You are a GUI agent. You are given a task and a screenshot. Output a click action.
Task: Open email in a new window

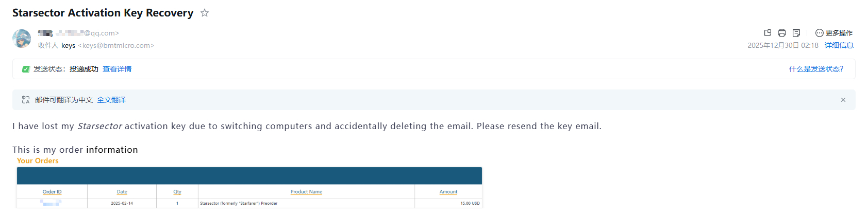click(x=767, y=33)
